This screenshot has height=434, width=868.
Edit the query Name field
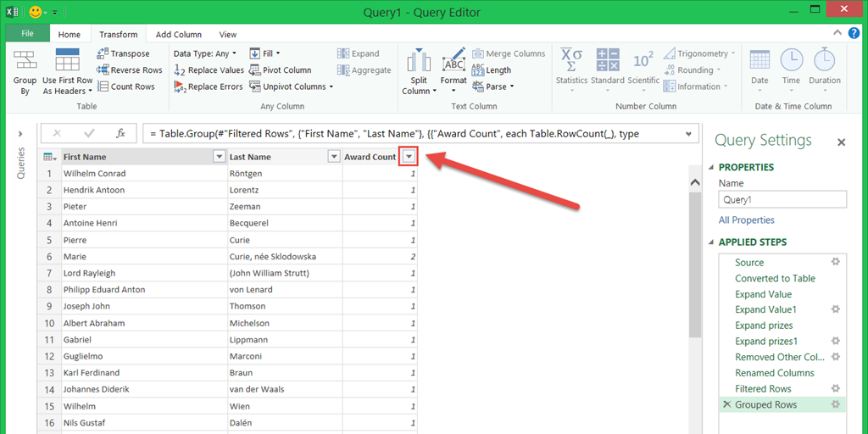click(x=782, y=200)
